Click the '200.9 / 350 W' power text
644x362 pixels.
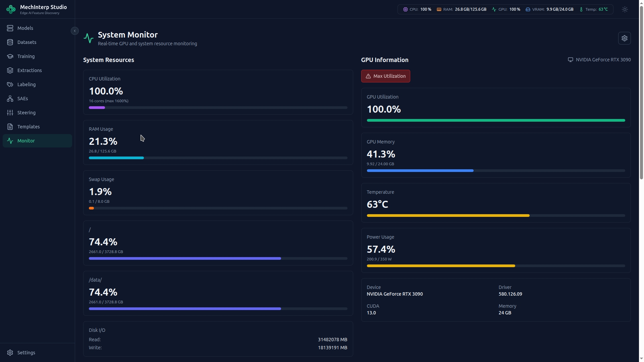(x=379, y=259)
